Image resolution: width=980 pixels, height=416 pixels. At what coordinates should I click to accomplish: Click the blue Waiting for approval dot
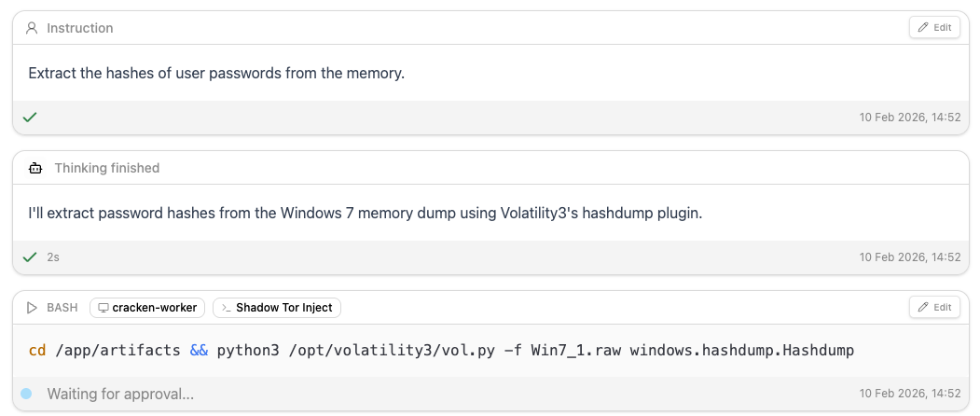26,394
